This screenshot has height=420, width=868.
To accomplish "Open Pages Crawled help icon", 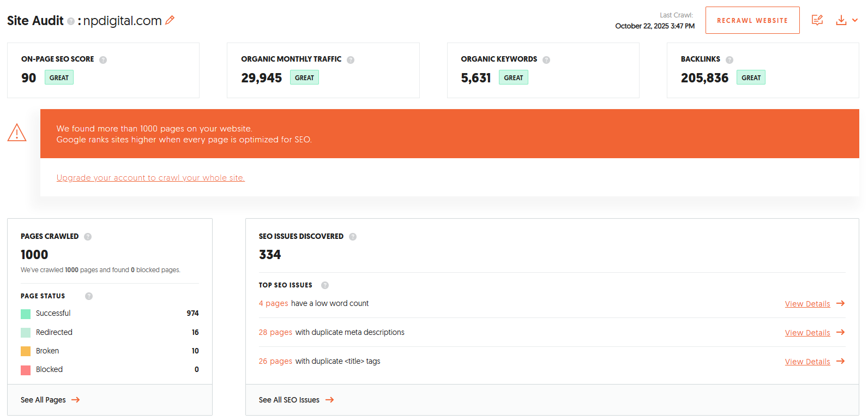I will 88,237.
